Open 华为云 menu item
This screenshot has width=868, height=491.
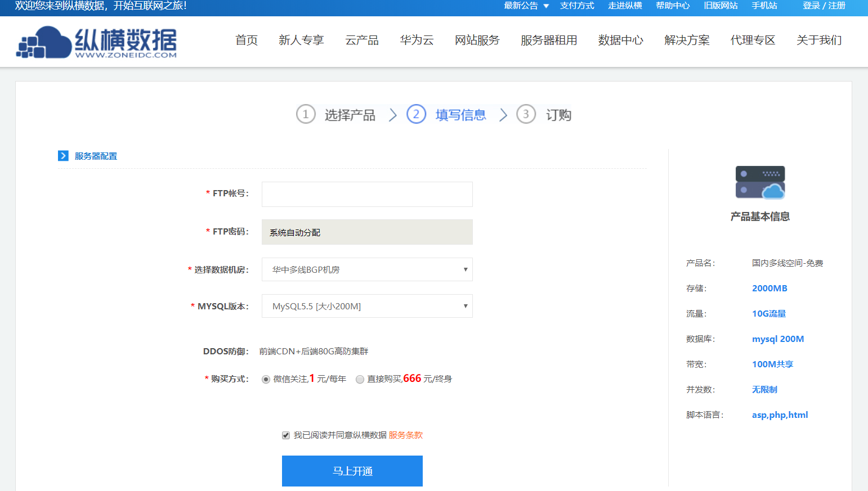(x=417, y=40)
